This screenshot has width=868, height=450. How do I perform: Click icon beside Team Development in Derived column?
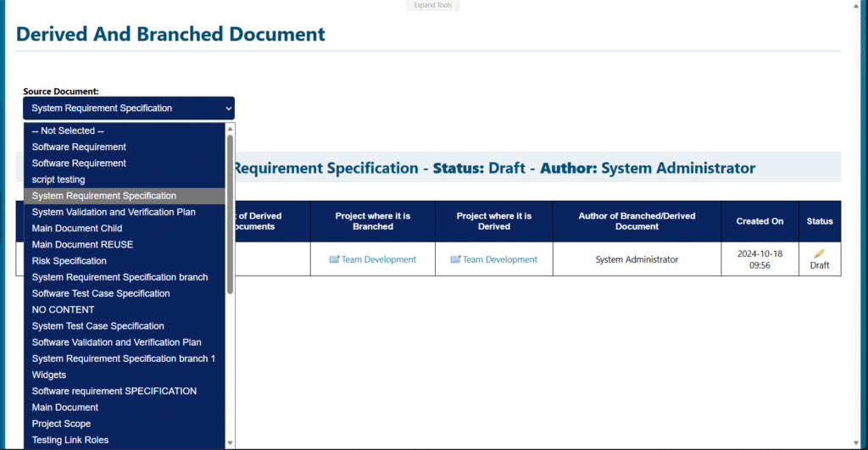click(x=455, y=259)
